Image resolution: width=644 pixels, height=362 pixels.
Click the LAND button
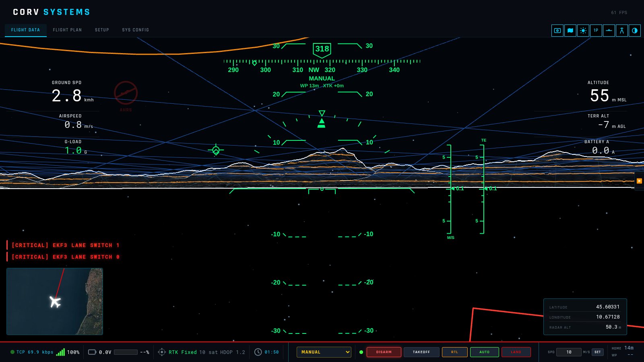click(516, 352)
